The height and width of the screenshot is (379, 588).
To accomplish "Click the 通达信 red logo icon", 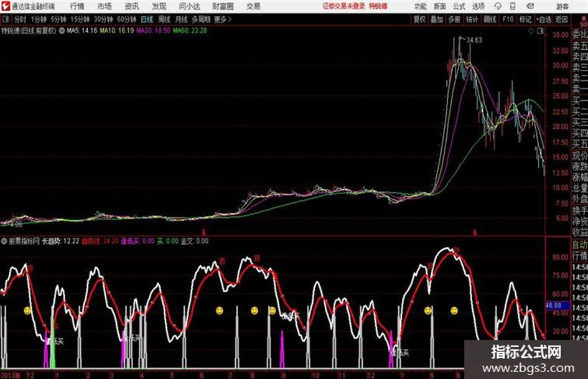I will coord(6,6).
